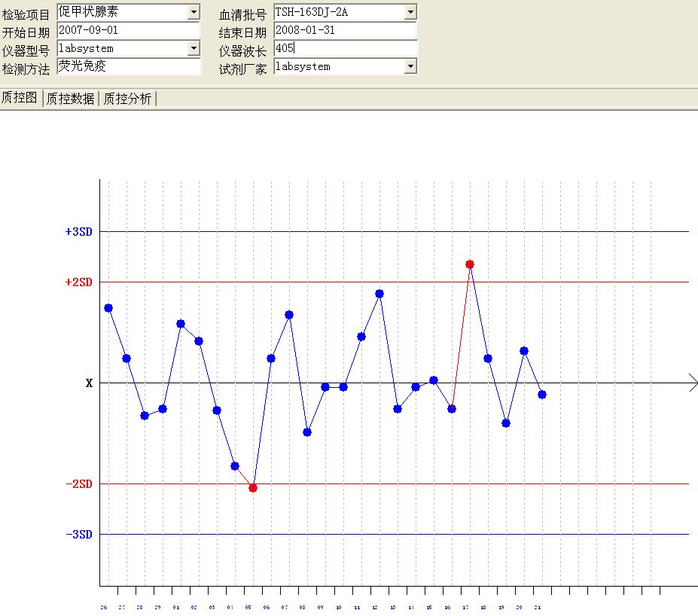Click the +3SD axis label
This screenshot has width=698, height=616.
tap(78, 232)
